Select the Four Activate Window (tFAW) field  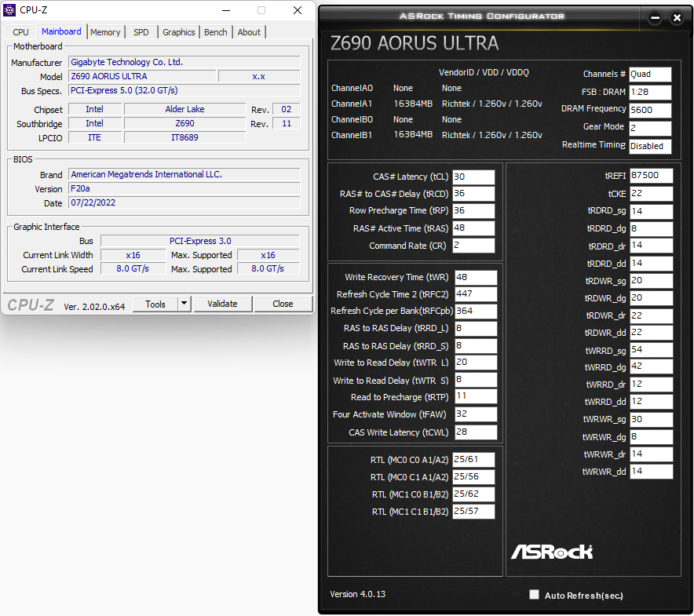point(476,414)
